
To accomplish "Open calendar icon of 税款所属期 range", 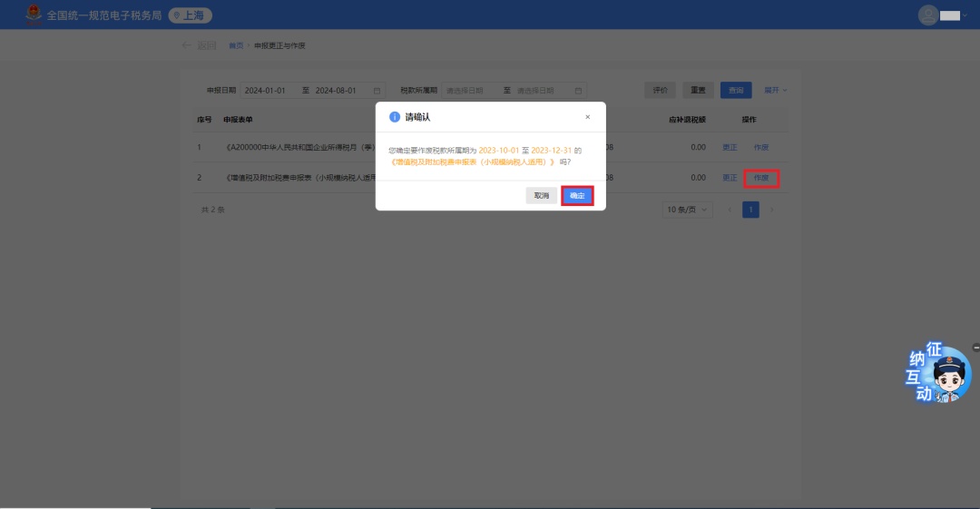I will coord(578,91).
